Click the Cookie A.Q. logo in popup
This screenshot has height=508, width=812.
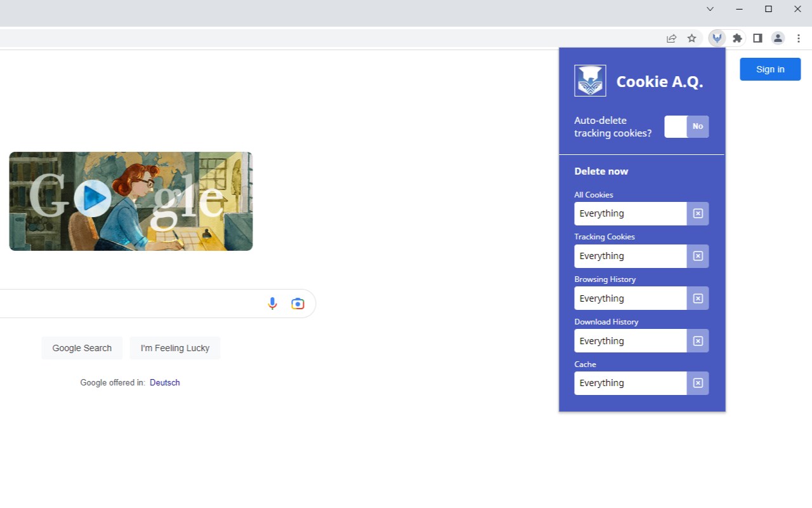[x=590, y=81]
